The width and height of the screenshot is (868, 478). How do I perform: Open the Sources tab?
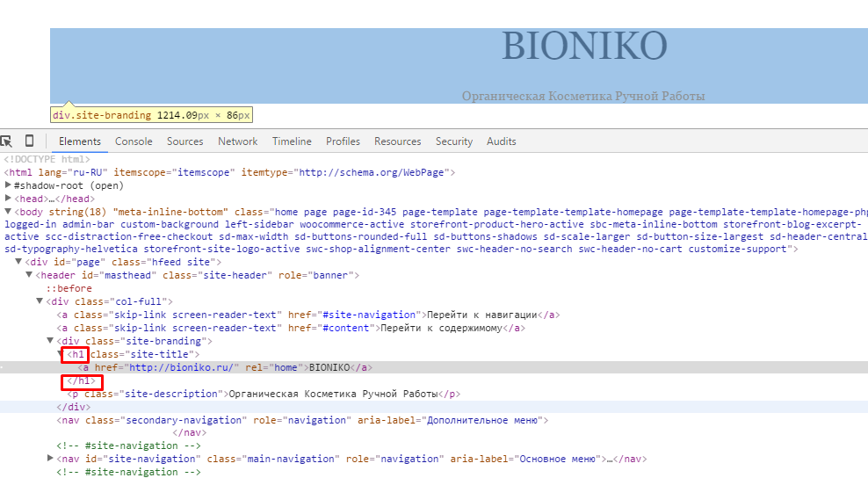[184, 141]
